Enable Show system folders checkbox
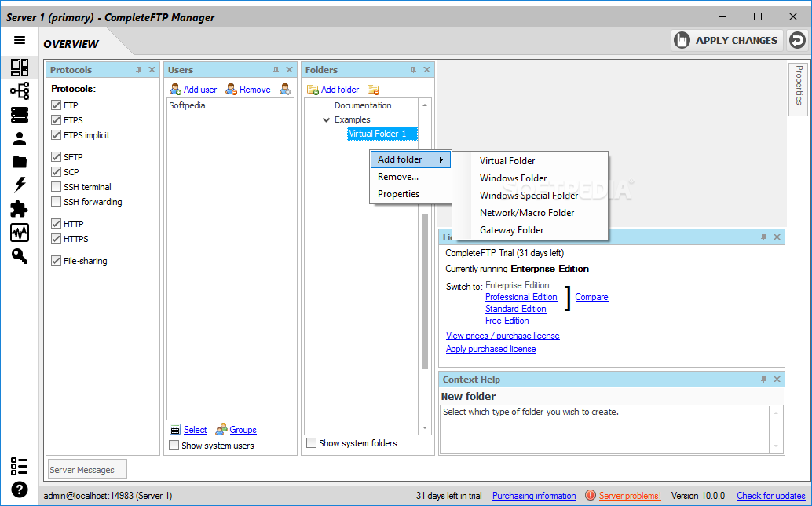 [x=311, y=443]
